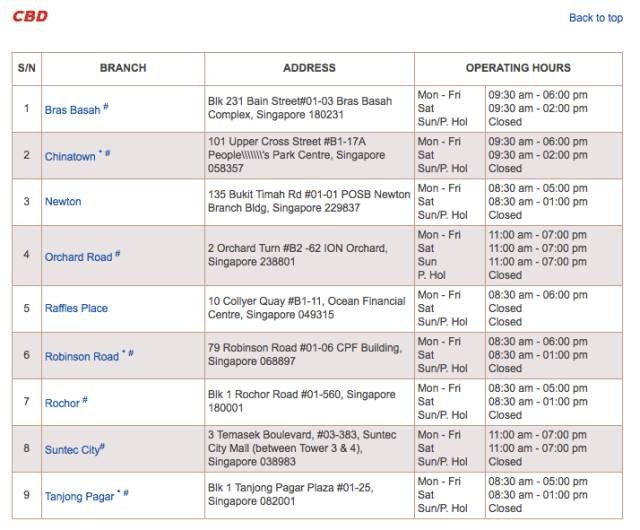Viewport: 640px width, 530px height.
Task: Select the Newton branch link
Action: pos(63,202)
